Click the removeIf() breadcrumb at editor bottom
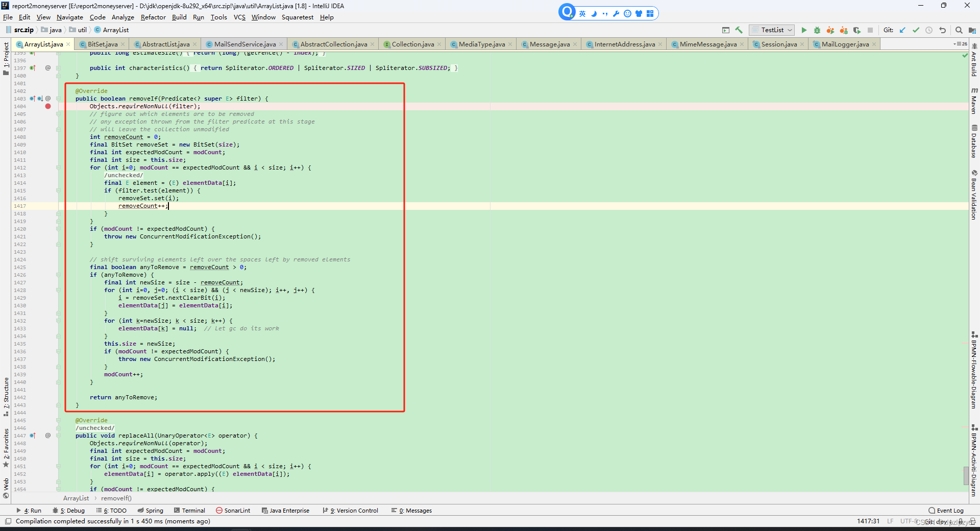 (116, 498)
